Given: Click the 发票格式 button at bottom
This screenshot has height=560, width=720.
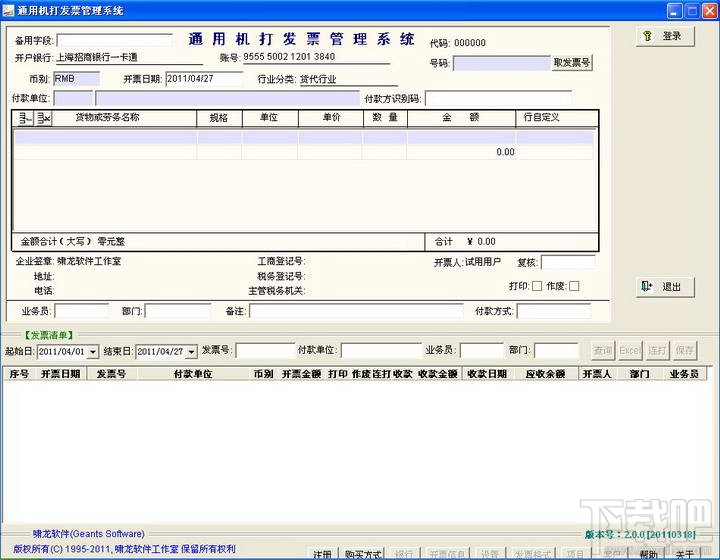Looking at the screenshot, I should click(533, 554).
